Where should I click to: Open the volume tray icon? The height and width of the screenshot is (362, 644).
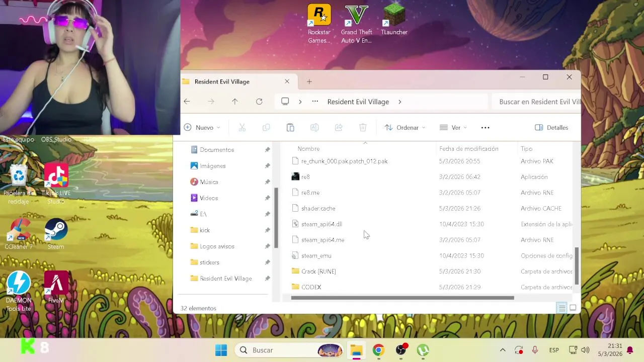[585, 350]
